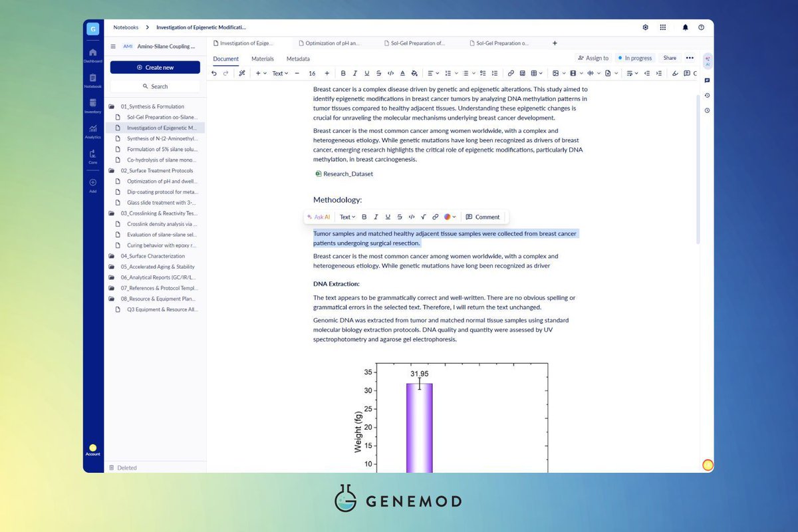Screen dimensions: 798x532
Task: Open the insert plus dropdown in the toolbar
Action: pyautogui.click(x=261, y=73)
